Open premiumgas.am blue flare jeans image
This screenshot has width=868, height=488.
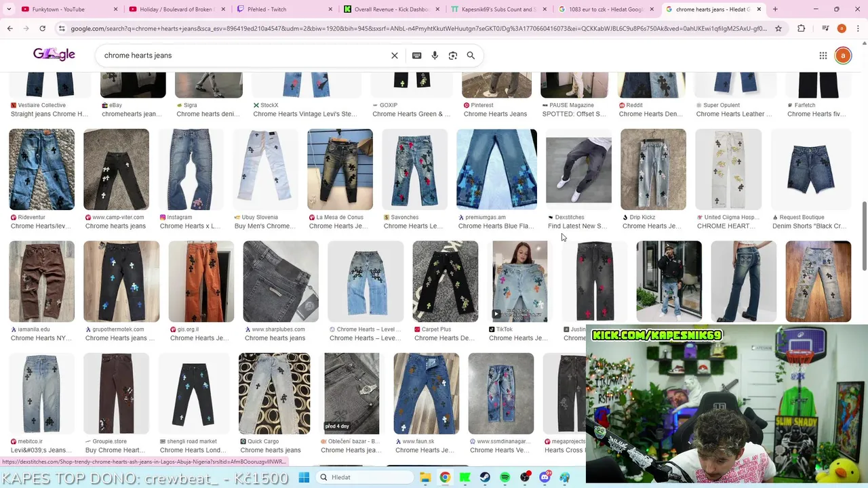click(496, 169)
